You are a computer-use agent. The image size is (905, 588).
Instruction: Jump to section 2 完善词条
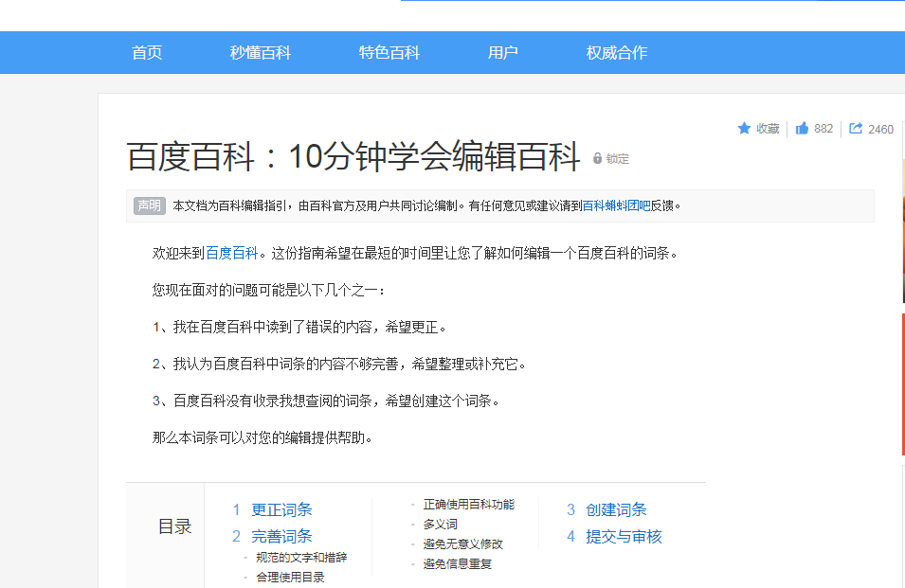pyautogui.click(x=280, y=536)
